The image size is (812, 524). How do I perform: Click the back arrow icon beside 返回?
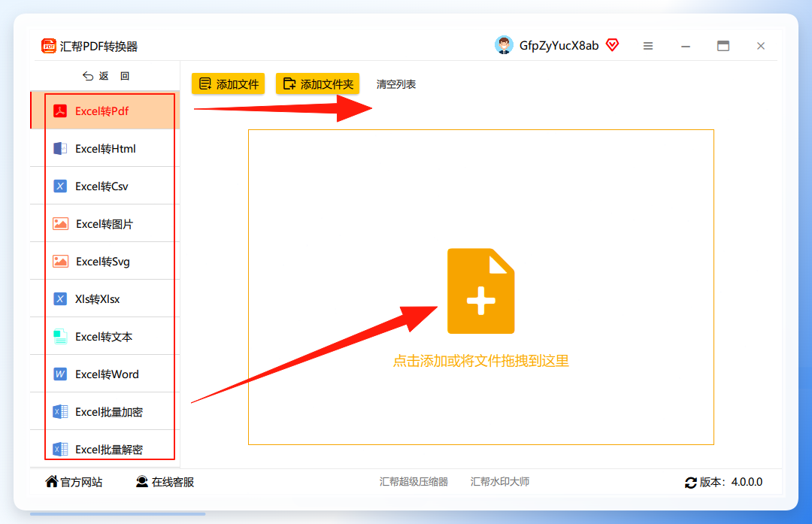click(x=87, y=76)
